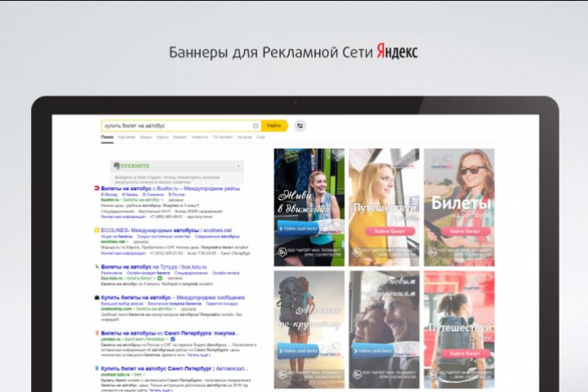Open the Ещё tab menu
Image resolution: width=588 pixels, height=392 pixels.
point(261,137)
